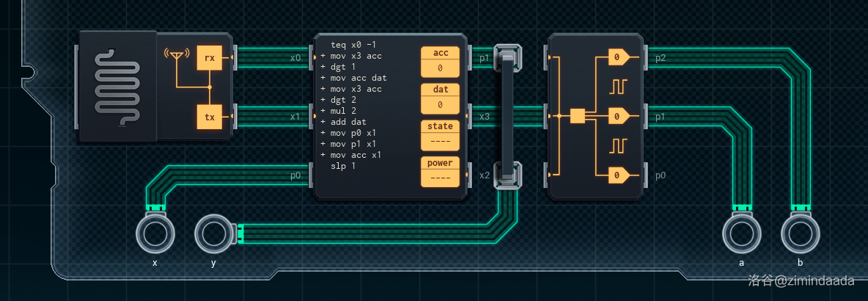Click the power register display
The image size is (868, 301).
coord(440,178)
